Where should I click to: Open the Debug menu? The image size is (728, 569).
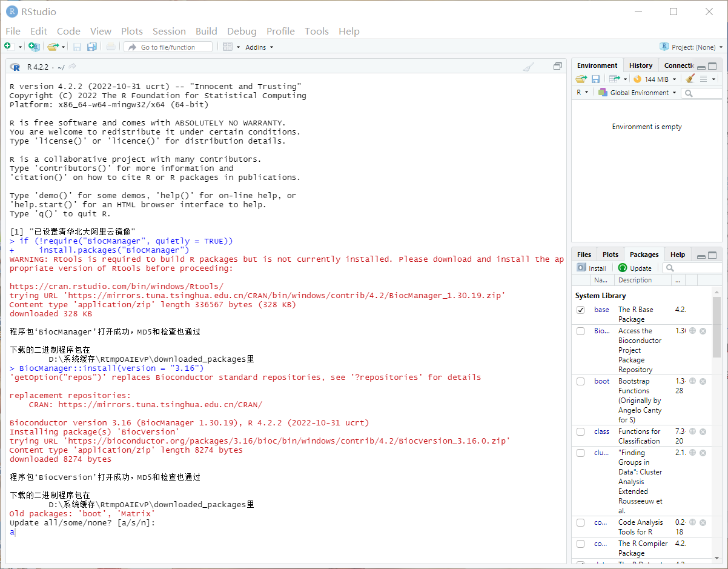click(242, 31)
